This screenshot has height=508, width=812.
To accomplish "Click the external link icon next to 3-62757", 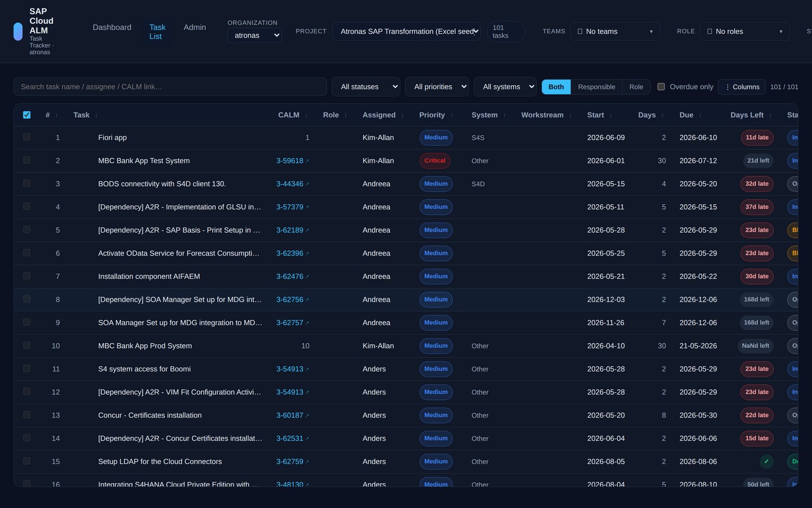I will coord(307,323).
